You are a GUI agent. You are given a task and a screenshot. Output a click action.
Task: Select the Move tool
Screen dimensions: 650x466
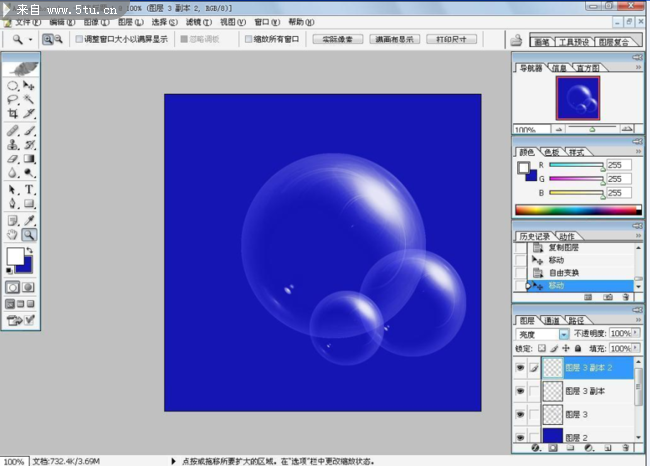tap(29, 86)
